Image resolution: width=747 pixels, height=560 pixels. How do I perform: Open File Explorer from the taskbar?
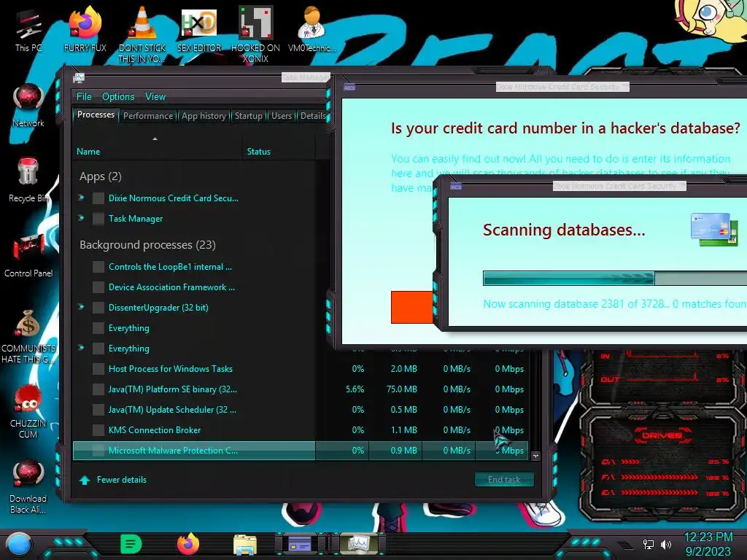coord(245,544)
